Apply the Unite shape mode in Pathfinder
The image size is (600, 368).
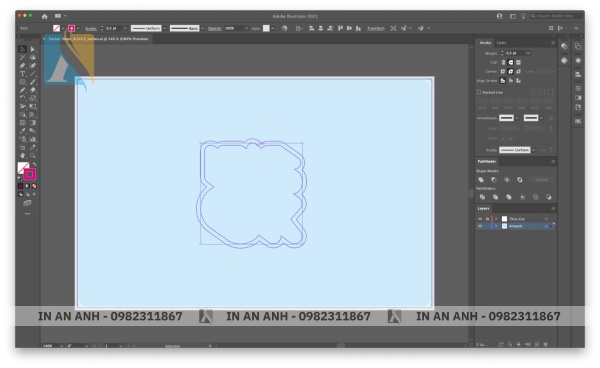pos(481,179)
